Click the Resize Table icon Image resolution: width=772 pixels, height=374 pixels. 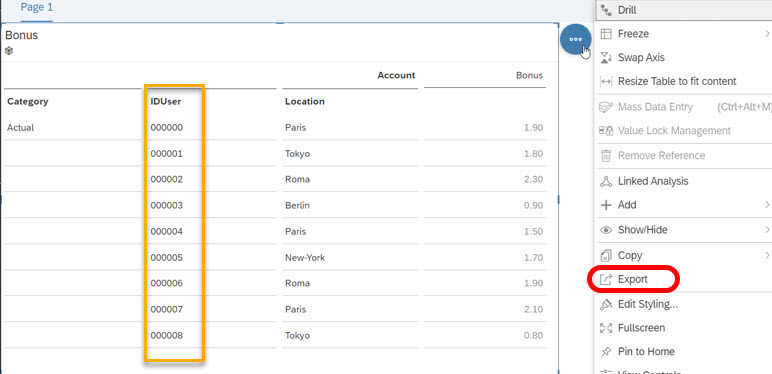pyautogui.click(x=606, y=81)
